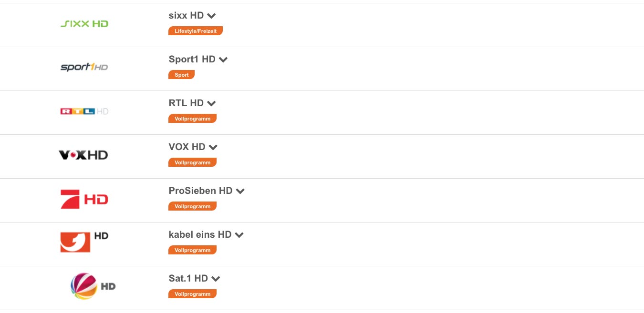
Task: Expand Sat.1 HD channel chevron
Action: pos(216,279)
